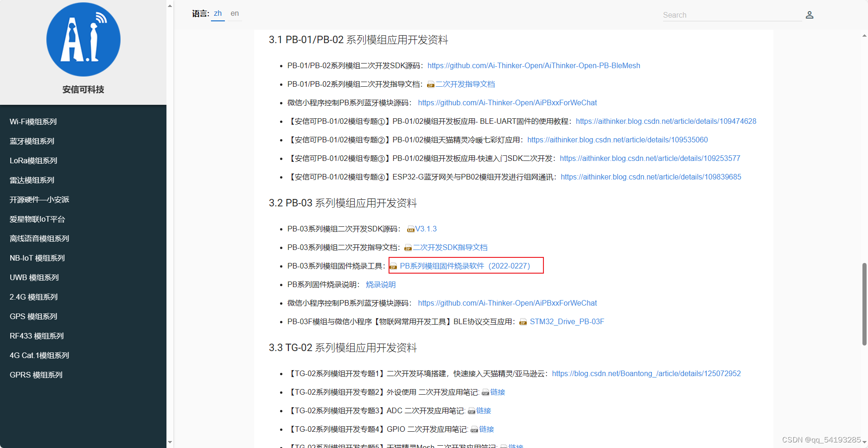Switch language to English with the en tab
The width and height of the screenshot is (868, 448).
pyautogui.click(x=235, y=13)
